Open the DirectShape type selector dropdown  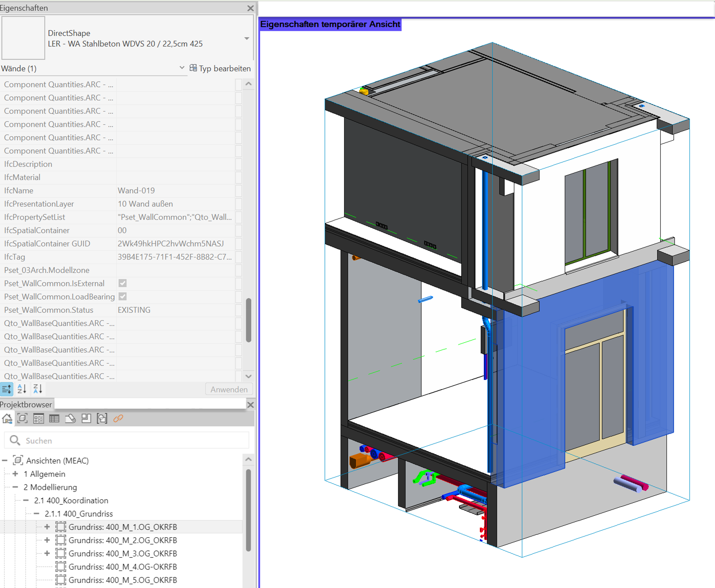[x=247, y=38]
